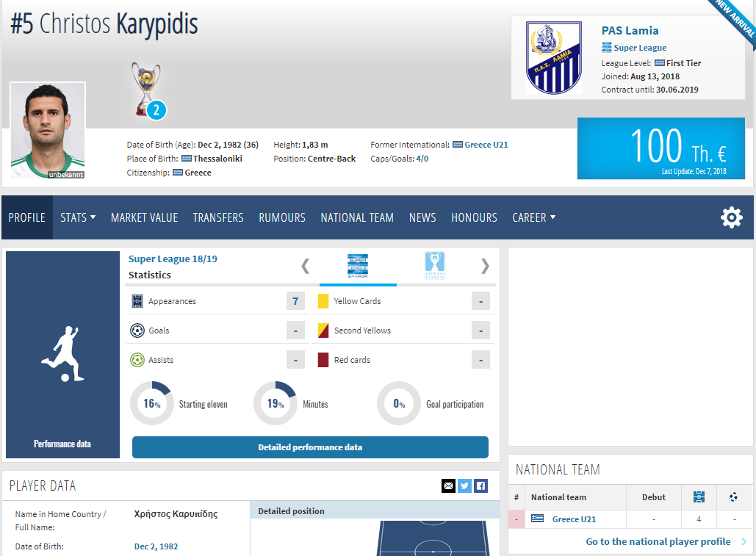Click the flag next to Greece U21 in header
Screen dimensions: 756x556
(x=458, y=145)
